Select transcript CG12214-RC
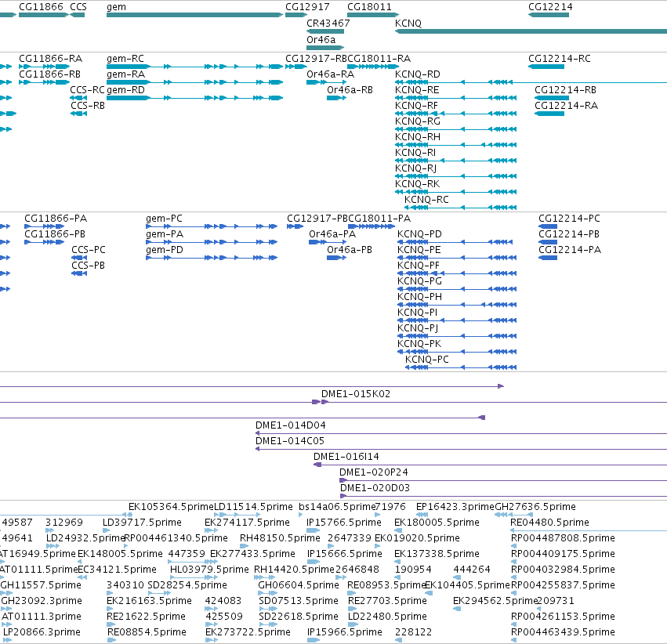The height and width of the screenshot is (644, 667). (x=546, y=67)
